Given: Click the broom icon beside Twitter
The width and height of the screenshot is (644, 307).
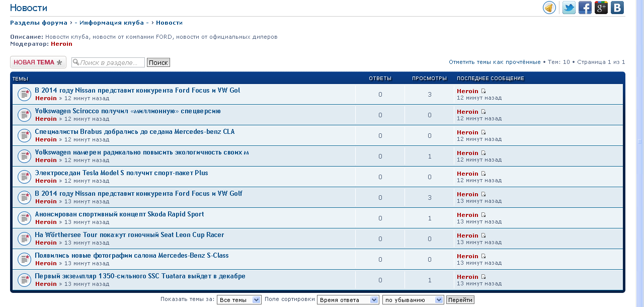Looking at the screenshot, I should [x=549, y=8].
